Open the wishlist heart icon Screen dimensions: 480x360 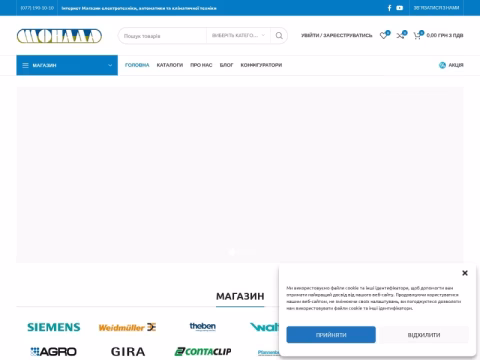click(384, 35)
